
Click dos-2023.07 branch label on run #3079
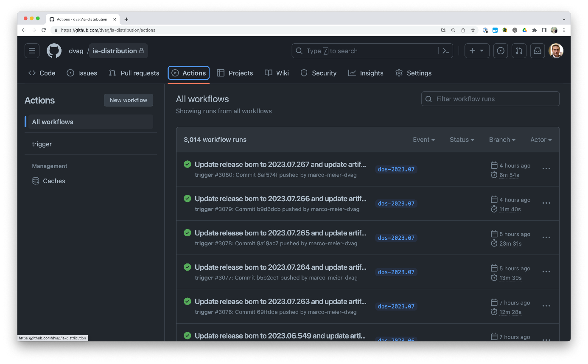pyautogui.click(x=396, y=204)
